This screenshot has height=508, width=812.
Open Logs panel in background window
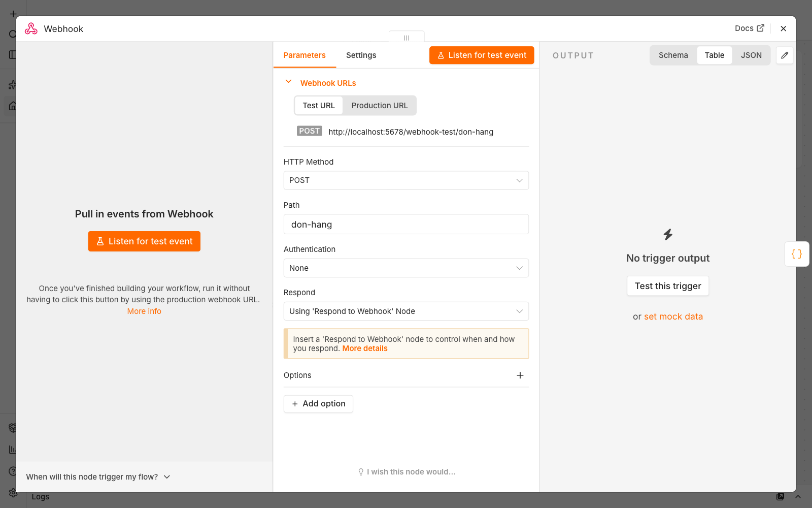click(41, 497)
